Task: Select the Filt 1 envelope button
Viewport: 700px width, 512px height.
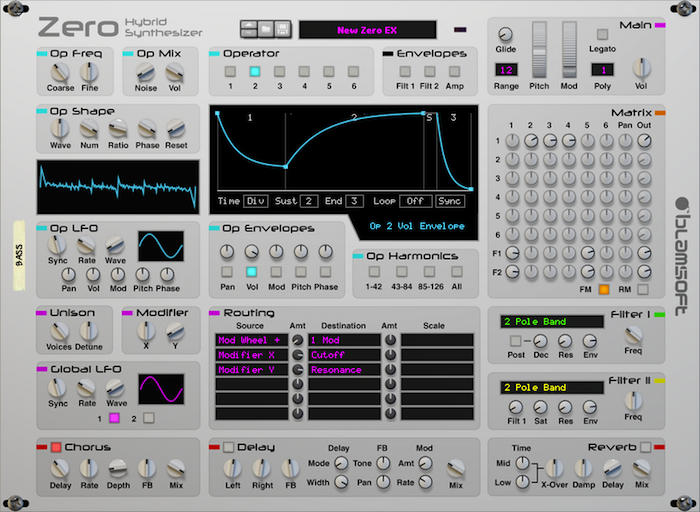Action: (x=405, y=71)
